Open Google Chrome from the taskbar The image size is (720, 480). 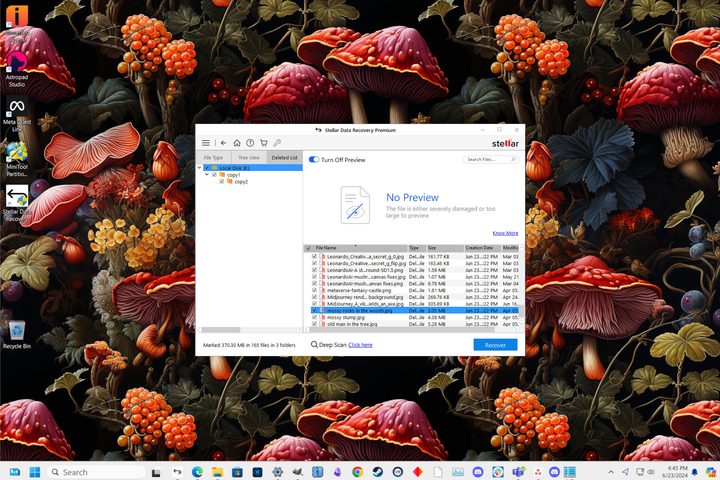coord(357,472)
